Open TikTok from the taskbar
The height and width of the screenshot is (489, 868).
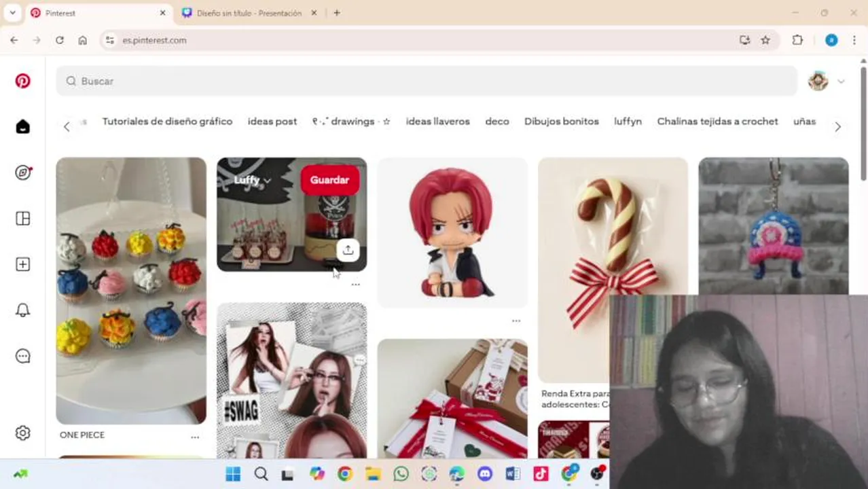541,474
